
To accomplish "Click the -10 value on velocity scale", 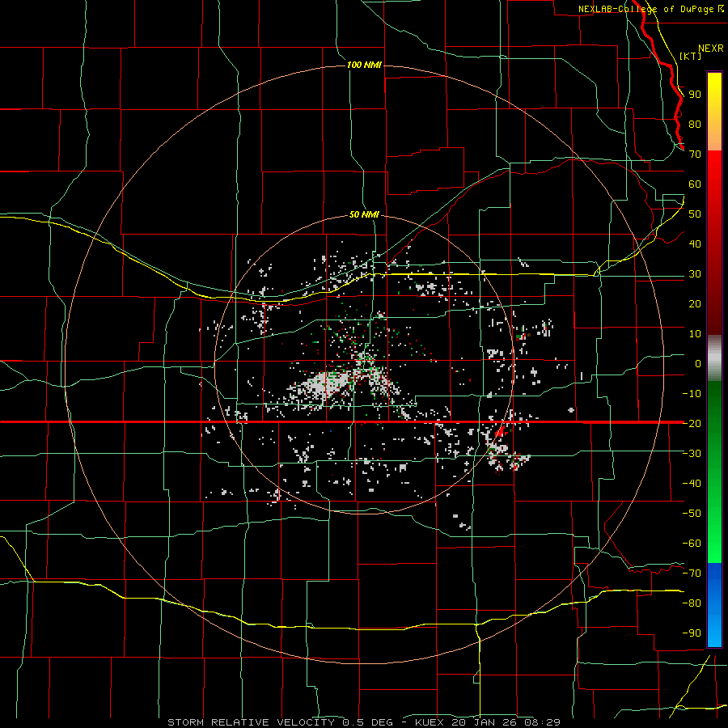I will pyautogui.click(x=692, y=394).
